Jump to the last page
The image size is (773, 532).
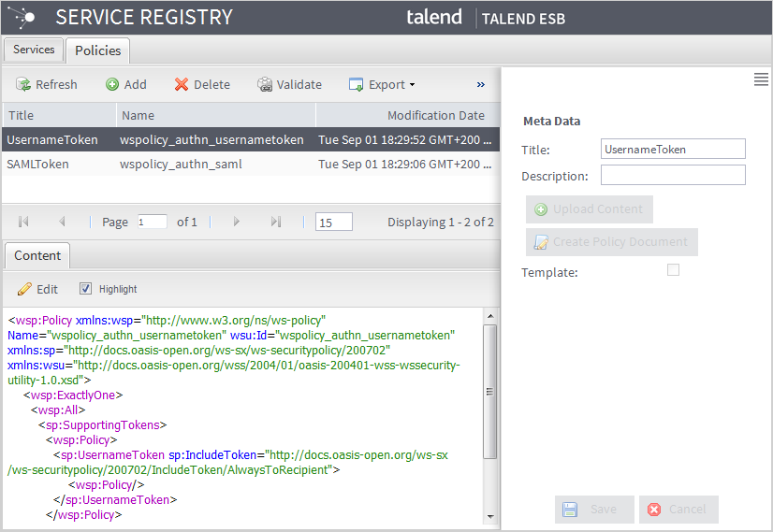275,222
